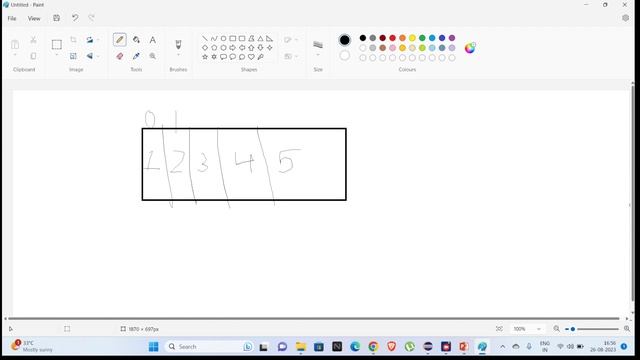Viewport: 640px width, 360px height.
Task: Choose the Heart shape
Action: tap(251, 57)
